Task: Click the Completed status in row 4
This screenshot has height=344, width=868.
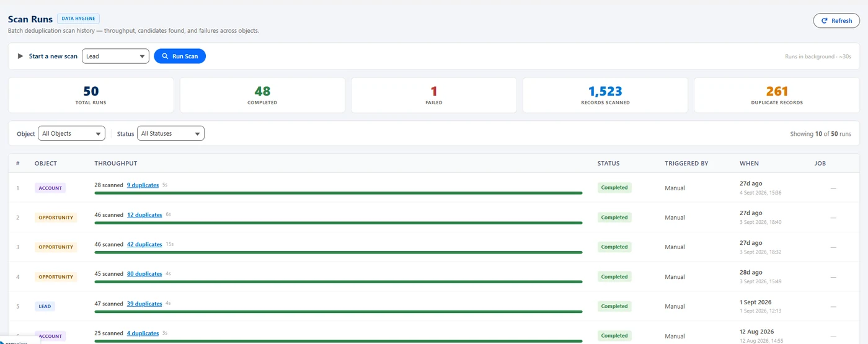Action: pos(614,277)
